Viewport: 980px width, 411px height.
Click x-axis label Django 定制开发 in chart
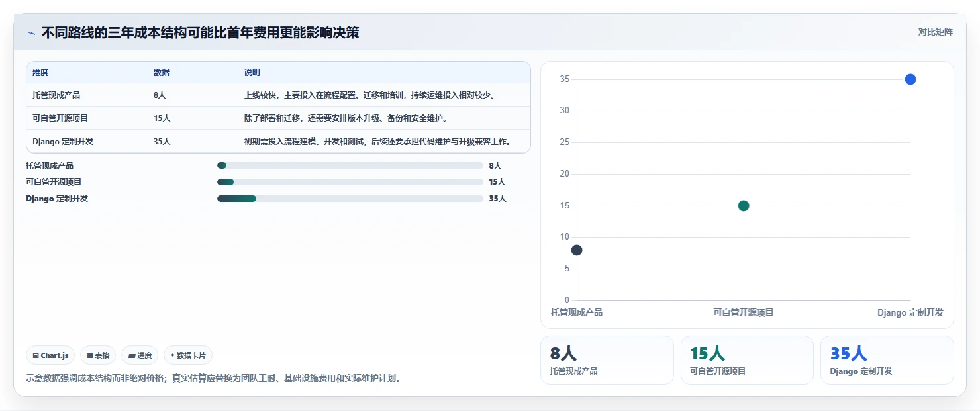tap(910, 312)
